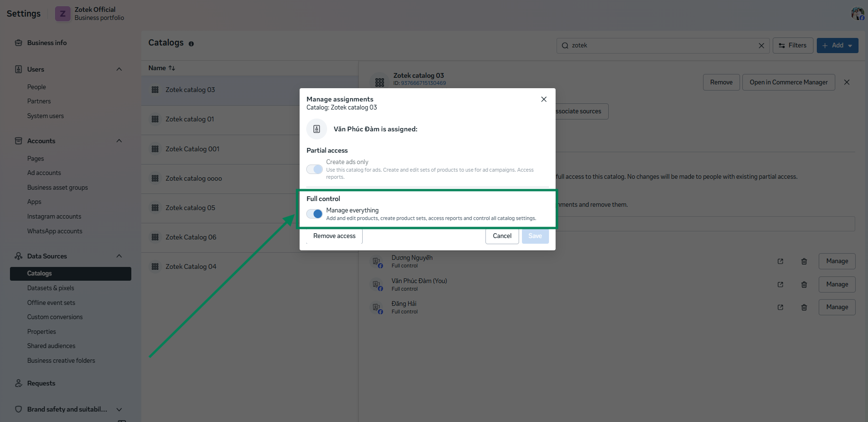The image size is (868, 422).
Task: Click the trash icon for Dương Nguyễn
Action: 804,261
